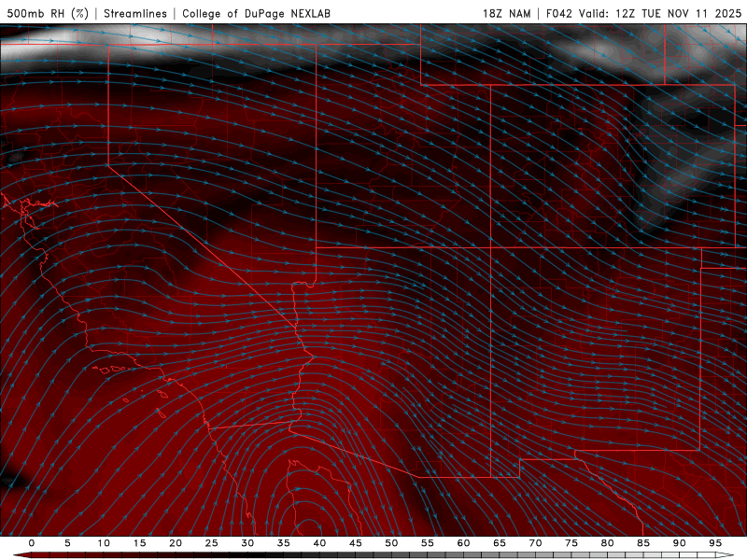This screenshot has width=747, height=560.
Task: Click the '35' colorbar label
Action: point(284,543)
